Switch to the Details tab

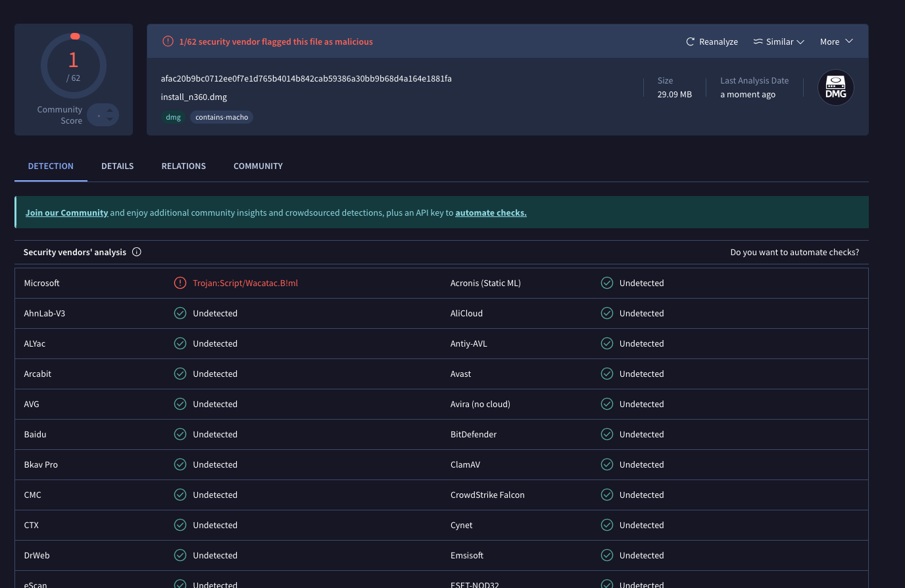tap(117, 166)
